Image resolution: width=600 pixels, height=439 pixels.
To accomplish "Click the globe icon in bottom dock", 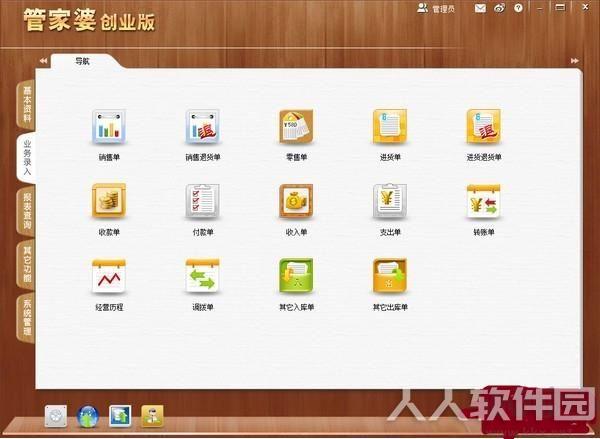I will point(88,416).
